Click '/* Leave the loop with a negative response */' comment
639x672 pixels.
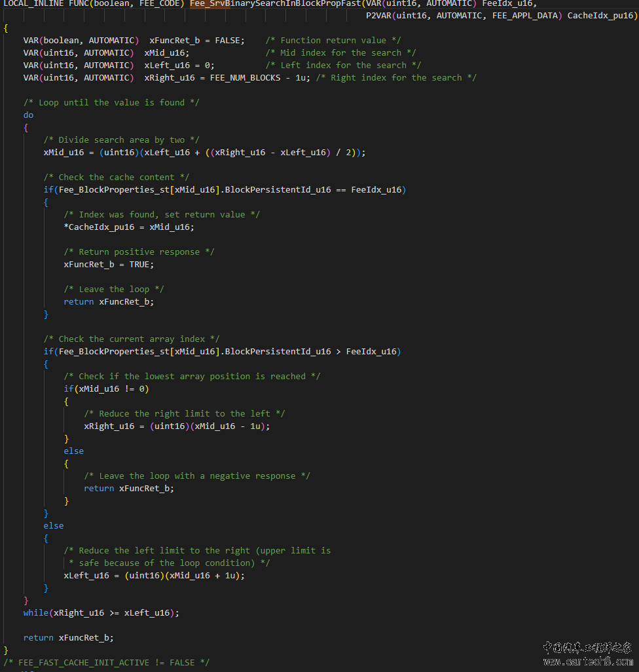pos(197,476)
